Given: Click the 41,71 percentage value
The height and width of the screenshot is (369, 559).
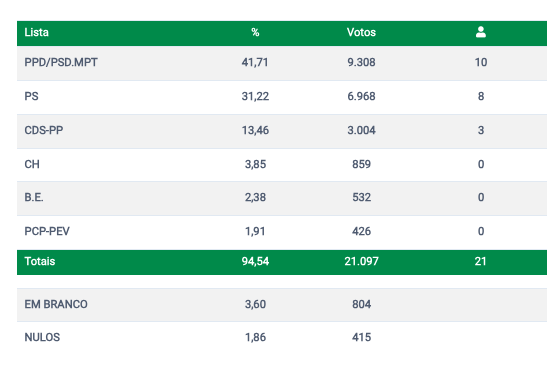Looking at the screenshot, I should tap(255, 62).
